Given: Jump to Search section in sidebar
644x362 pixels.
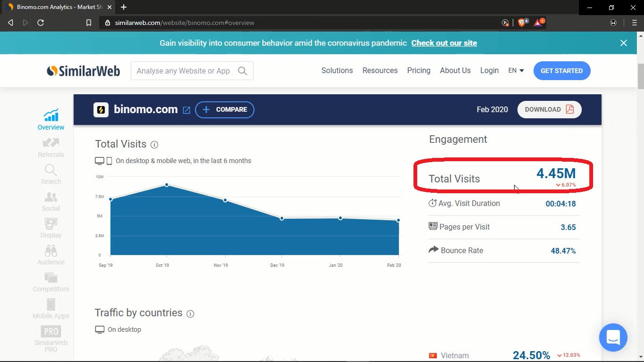Looking at the screenshot, I should (51, 174).
